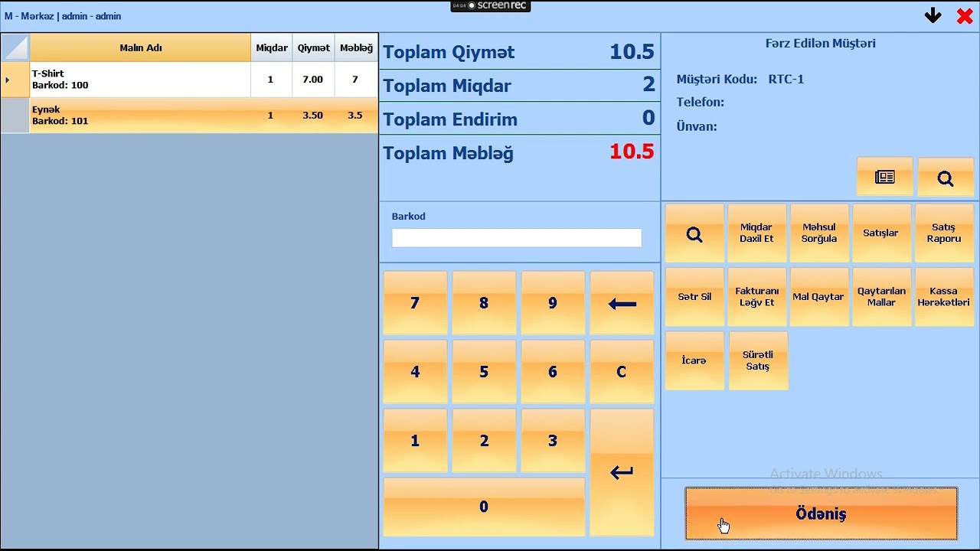The height and width of the screenshot is (551, 980).
Task: Click the İcarə button
Action: point(694,360)
